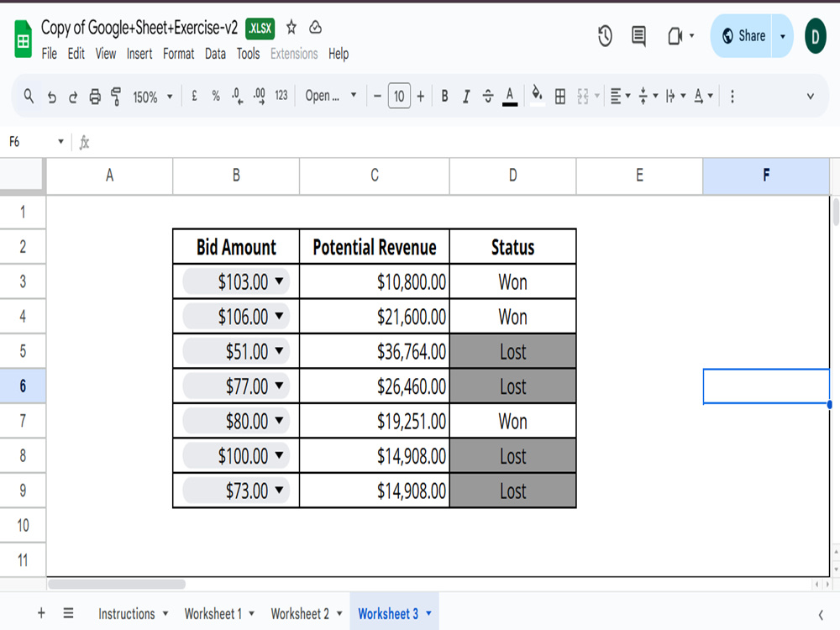The width and height of the screenshot is (840, 630).
Task: Open the text colour picker
Action: click(x=510, y=97)
